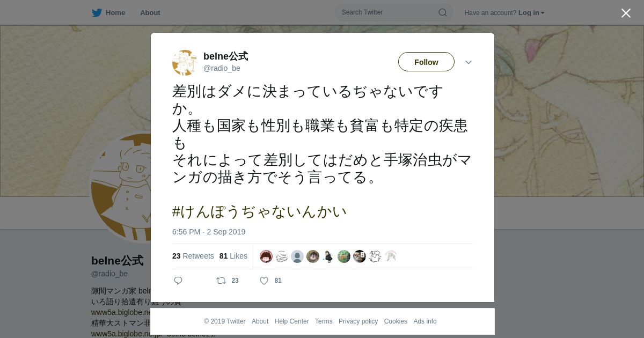
Task: Expand the tweet options chevron menu
Action: click(x=469, y=62)
